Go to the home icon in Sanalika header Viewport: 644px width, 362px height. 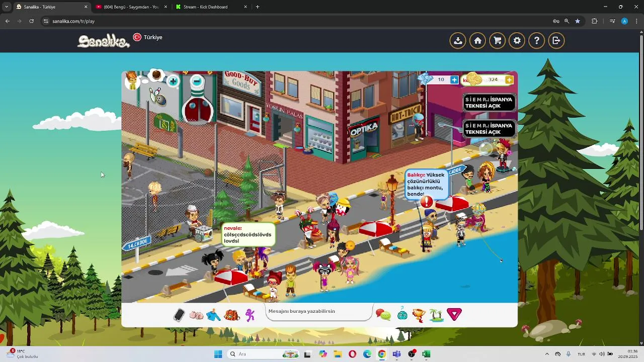pyautogui.click(x=477, y=41)
